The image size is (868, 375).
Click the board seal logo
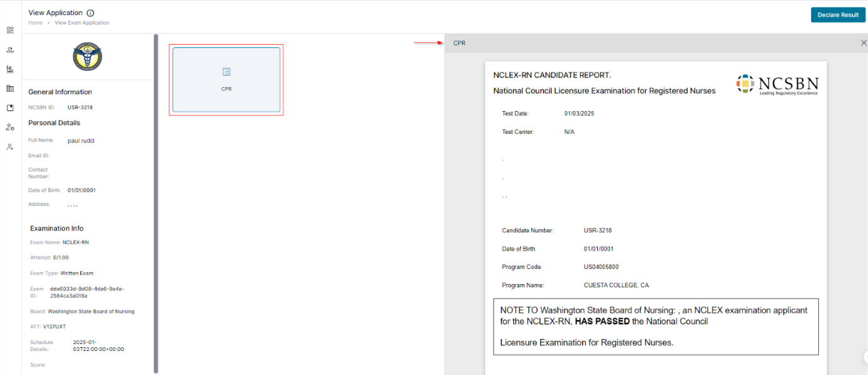click(88, 56)
